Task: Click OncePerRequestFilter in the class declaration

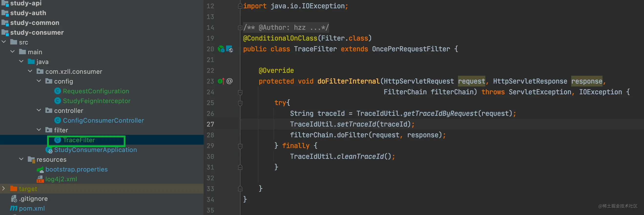Action: (411, 49)
